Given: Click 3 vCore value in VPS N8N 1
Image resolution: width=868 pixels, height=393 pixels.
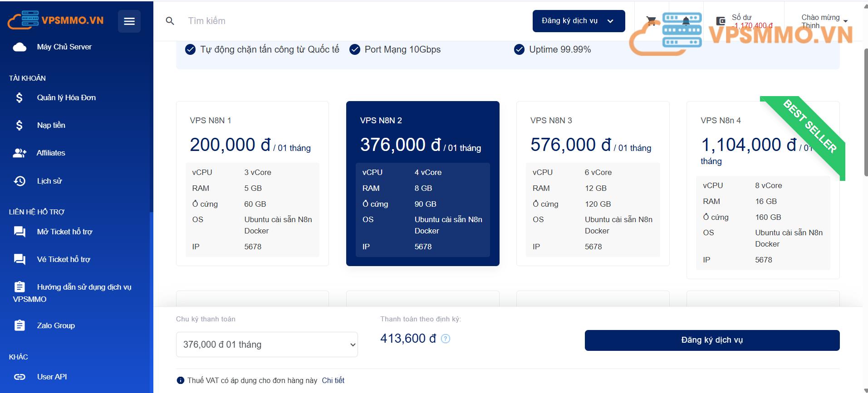Looking at the screenshot, I should coord(258,172).
